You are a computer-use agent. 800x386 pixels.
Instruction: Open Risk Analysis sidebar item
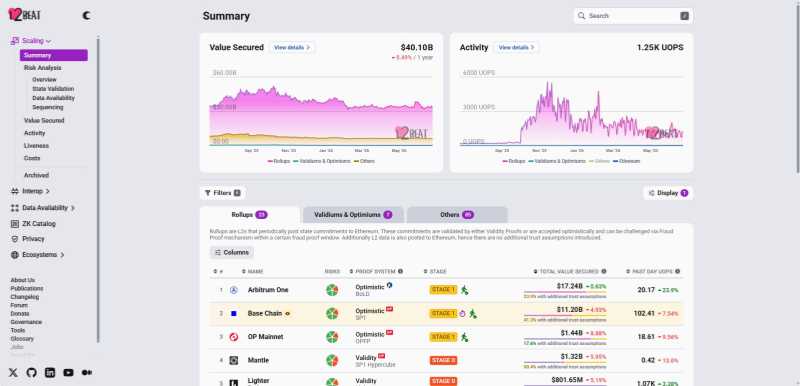(x=43, y=68)
